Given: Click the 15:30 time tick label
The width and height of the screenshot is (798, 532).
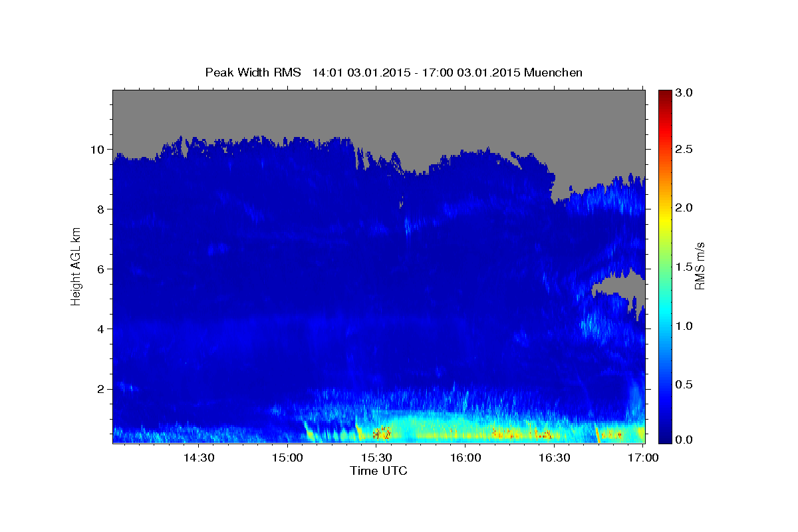Looking at the screenshot, I should [376, 458].
